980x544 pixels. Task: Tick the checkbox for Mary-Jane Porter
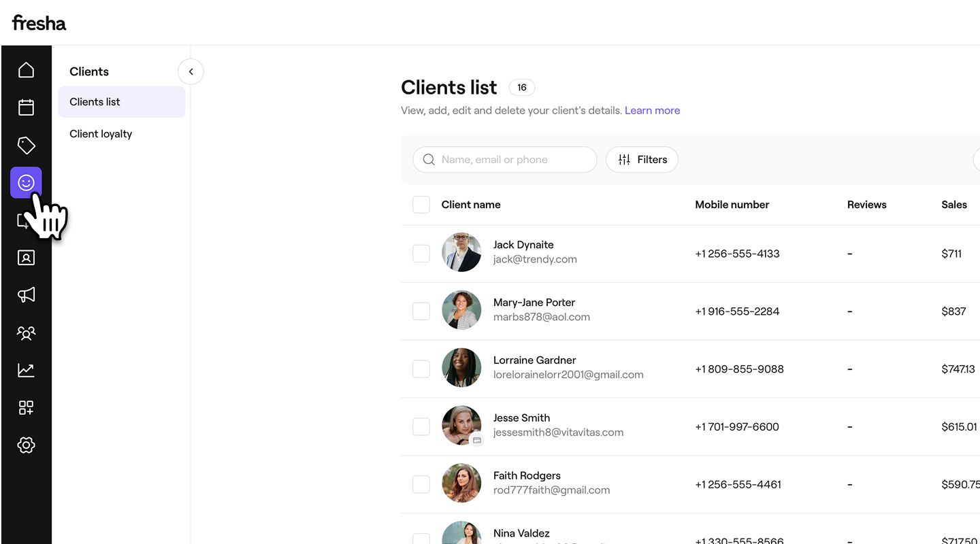coord(421,311)
